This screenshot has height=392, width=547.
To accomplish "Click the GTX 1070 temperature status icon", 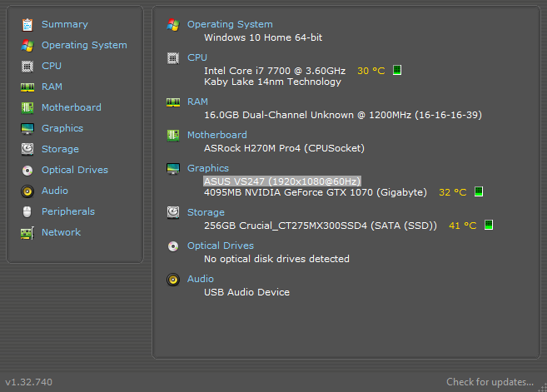I will click(479, 192).
